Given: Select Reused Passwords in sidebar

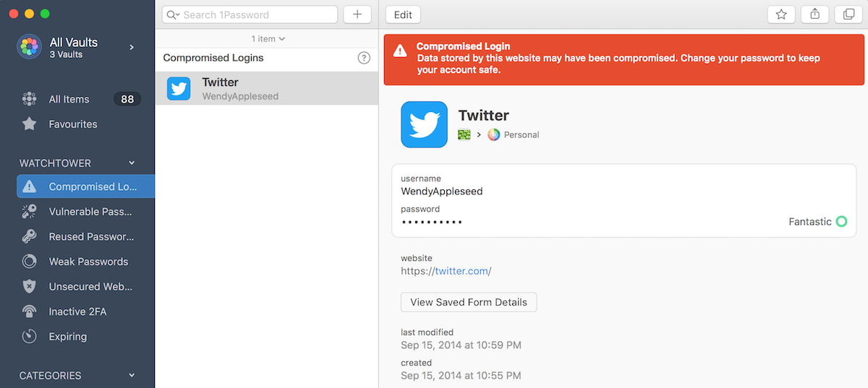Looking at the screenshot, I should [x=85, y=236].
